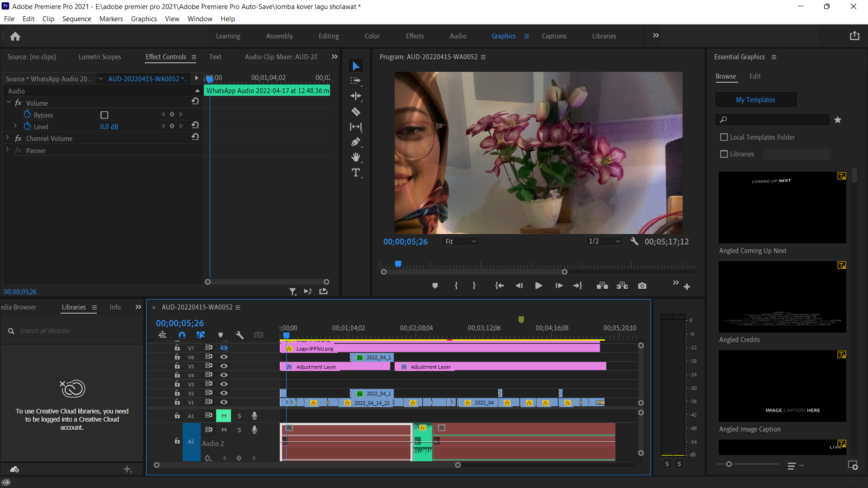The height and width of the screenshot is (488, 868).
Task: Click the thumbnail size slider handle
Action: coord(729,464)
